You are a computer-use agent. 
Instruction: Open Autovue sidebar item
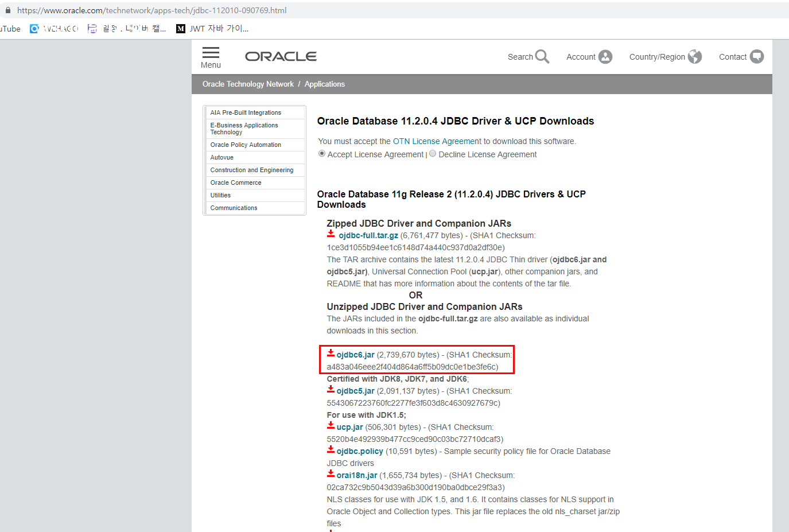click(x=255, y=158)
